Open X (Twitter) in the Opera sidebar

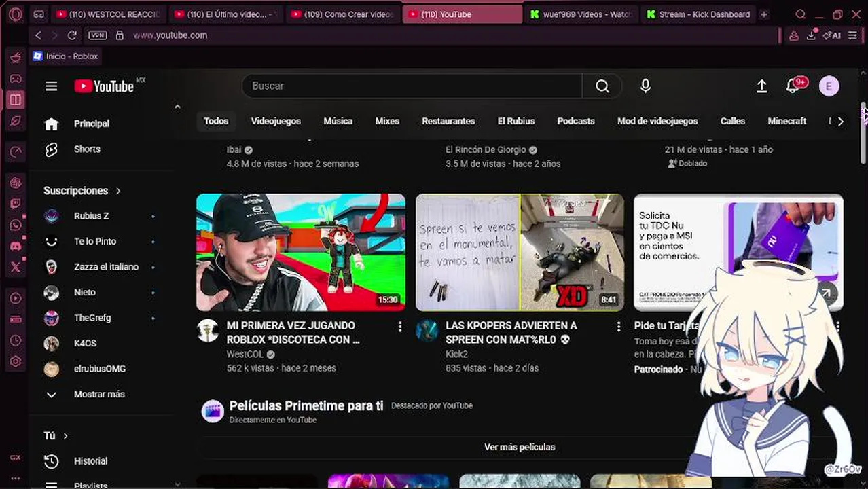15,267
